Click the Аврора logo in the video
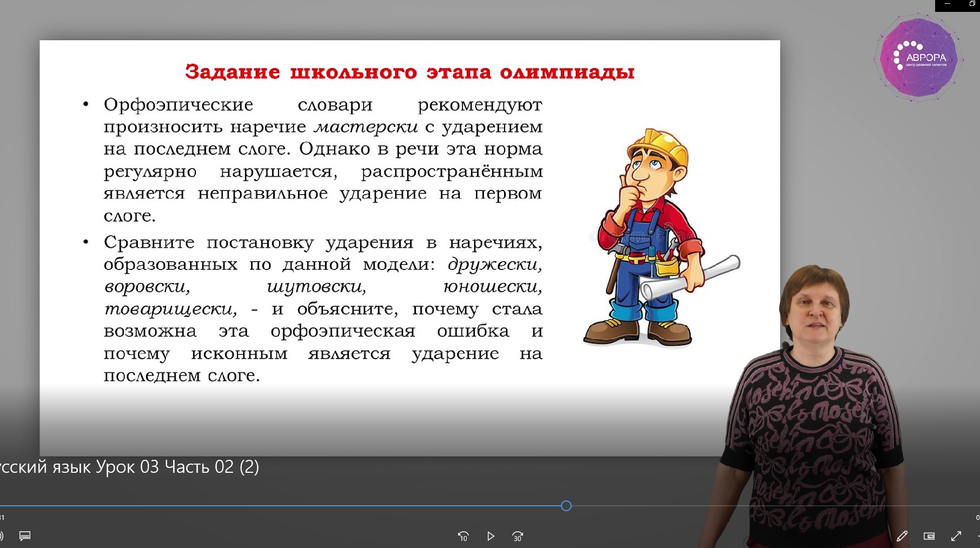The height and width of the screenshot is (548, 980). 918,58
